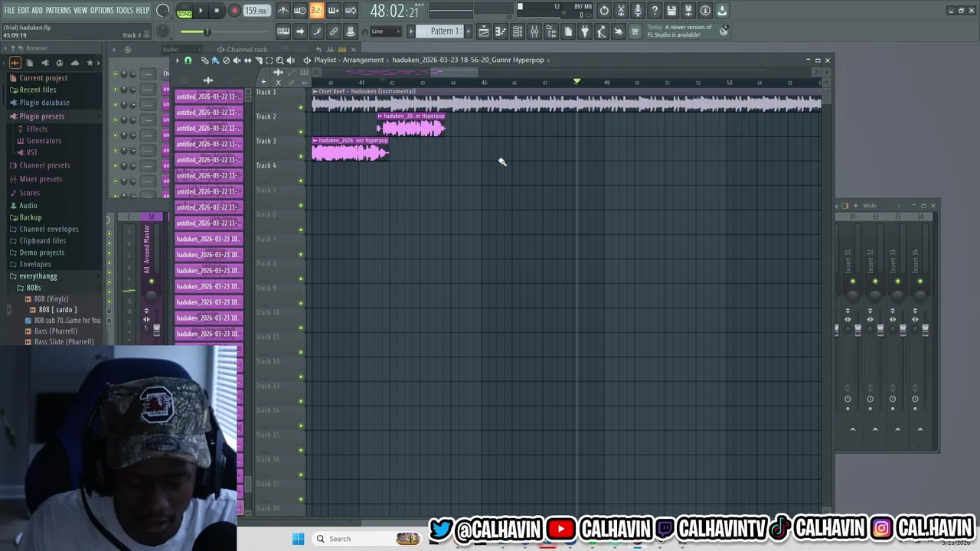Select the mute tool in playlist toolbar
The image size is (980, 551).
click(x=237, y=60)
